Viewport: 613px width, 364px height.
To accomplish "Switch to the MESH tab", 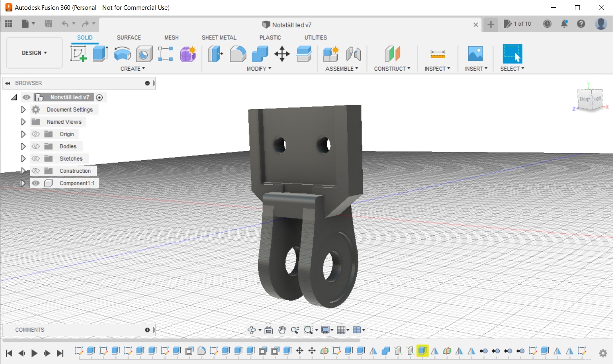I will pos(171,37).
